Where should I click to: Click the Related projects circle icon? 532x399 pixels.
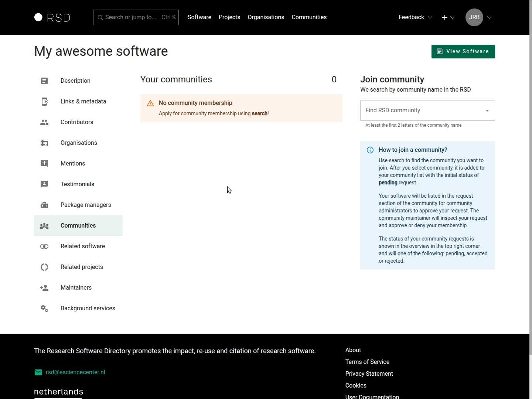[44, 267]
